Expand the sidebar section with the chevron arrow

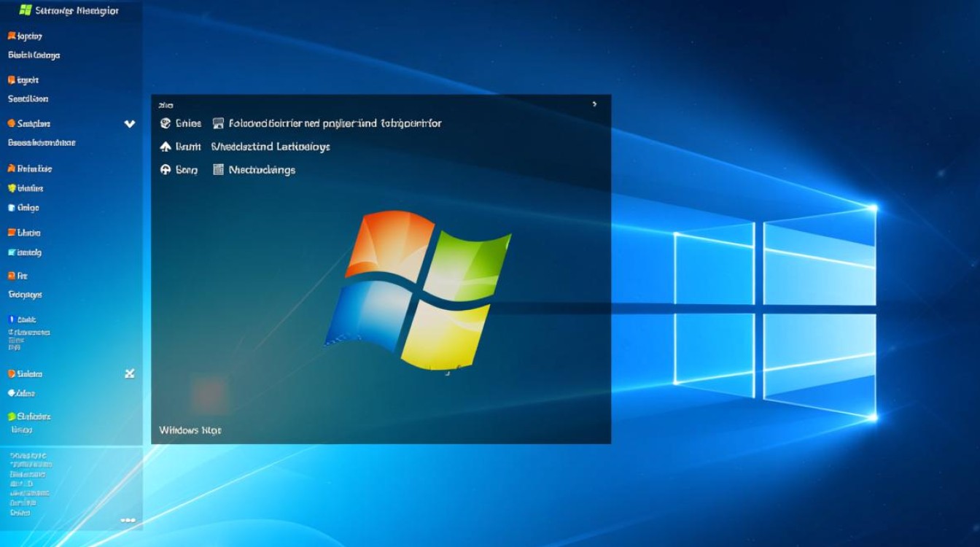130,124
